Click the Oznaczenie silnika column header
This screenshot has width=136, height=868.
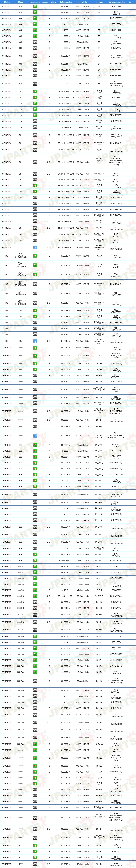point(116,2)
